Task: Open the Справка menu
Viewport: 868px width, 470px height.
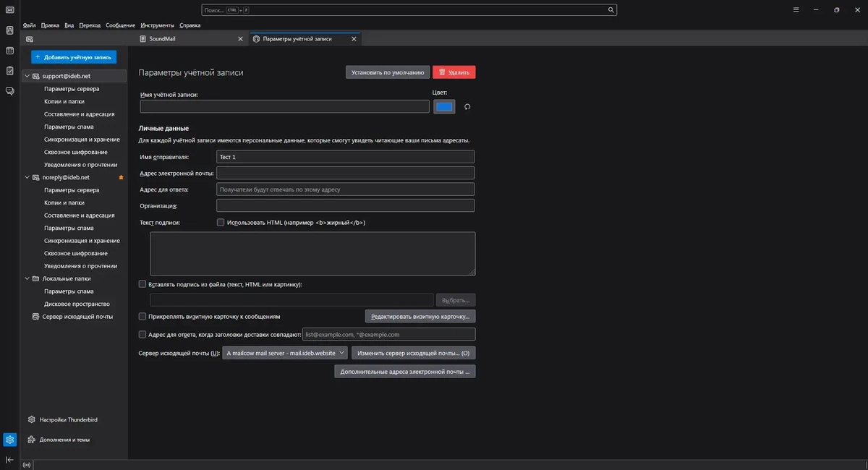Action: (x=190, y=25)
